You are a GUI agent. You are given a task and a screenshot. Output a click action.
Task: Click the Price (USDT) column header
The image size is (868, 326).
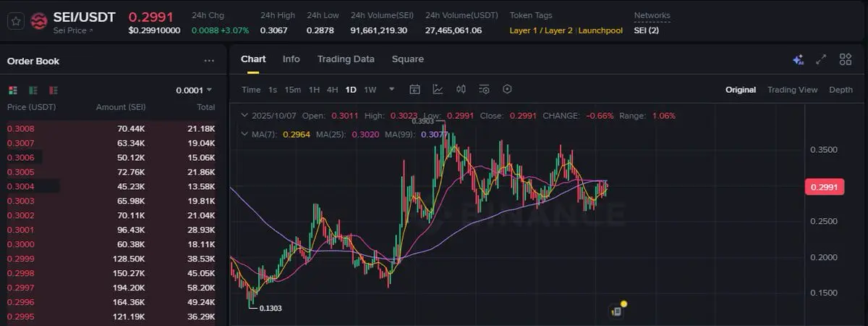(31, 107)
